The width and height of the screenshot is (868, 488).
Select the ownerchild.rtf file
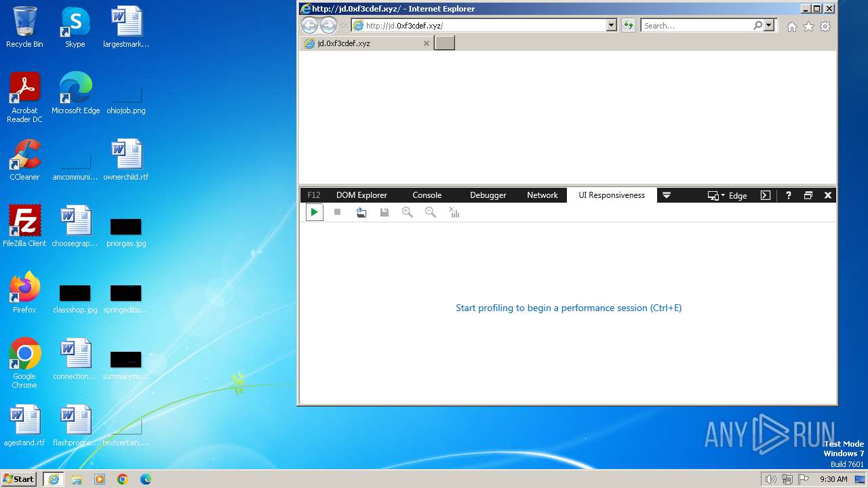coord(126,160)
